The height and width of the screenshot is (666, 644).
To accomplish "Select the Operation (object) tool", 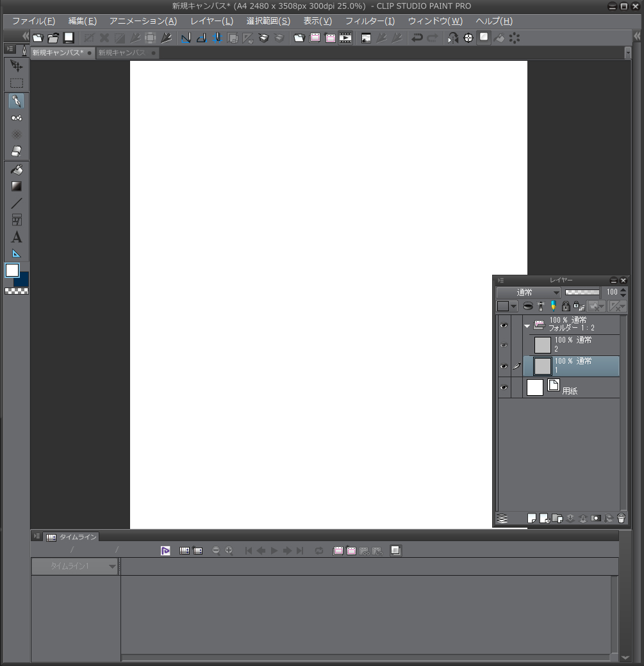I will click(x=17, y=66).
